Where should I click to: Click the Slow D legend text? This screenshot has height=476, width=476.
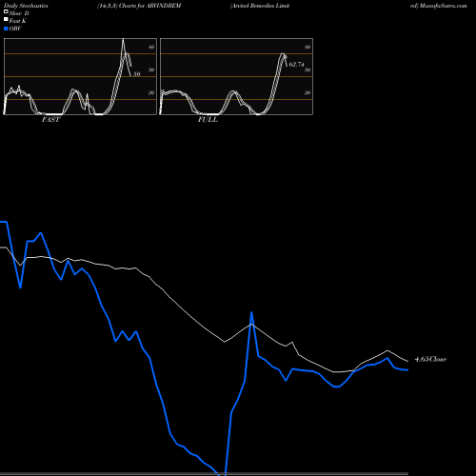pyautogui.click(x=19, y=13)
